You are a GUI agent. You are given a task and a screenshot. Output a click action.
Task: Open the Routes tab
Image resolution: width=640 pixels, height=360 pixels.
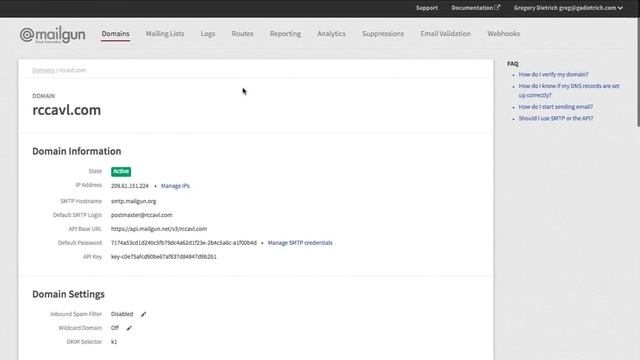242,34
